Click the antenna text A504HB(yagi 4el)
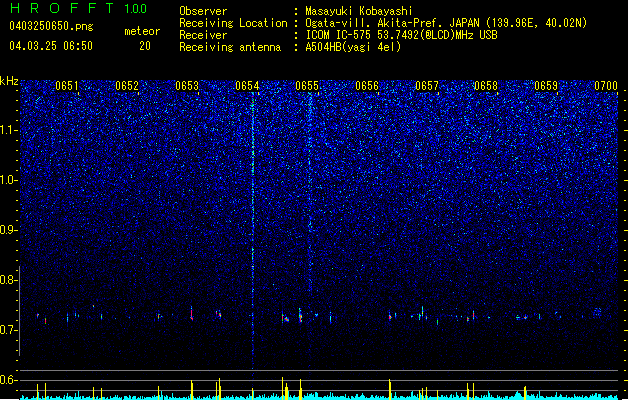The width and height of the screenshot is (629, 400). coord(353,47)
